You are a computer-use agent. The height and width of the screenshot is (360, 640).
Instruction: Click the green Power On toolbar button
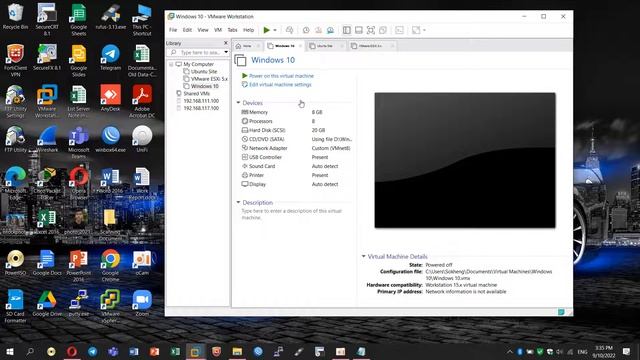(267, 30)
